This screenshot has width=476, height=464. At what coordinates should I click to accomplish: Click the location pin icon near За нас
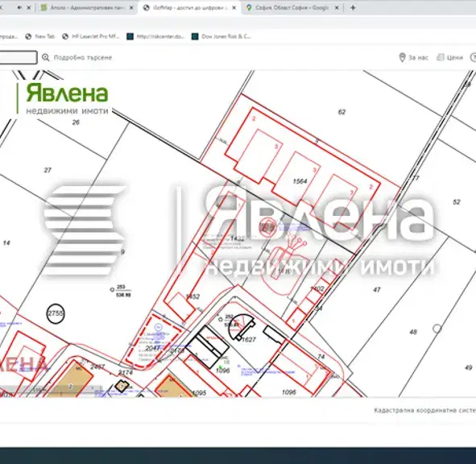pyautogui.click(x=402, y=57)
